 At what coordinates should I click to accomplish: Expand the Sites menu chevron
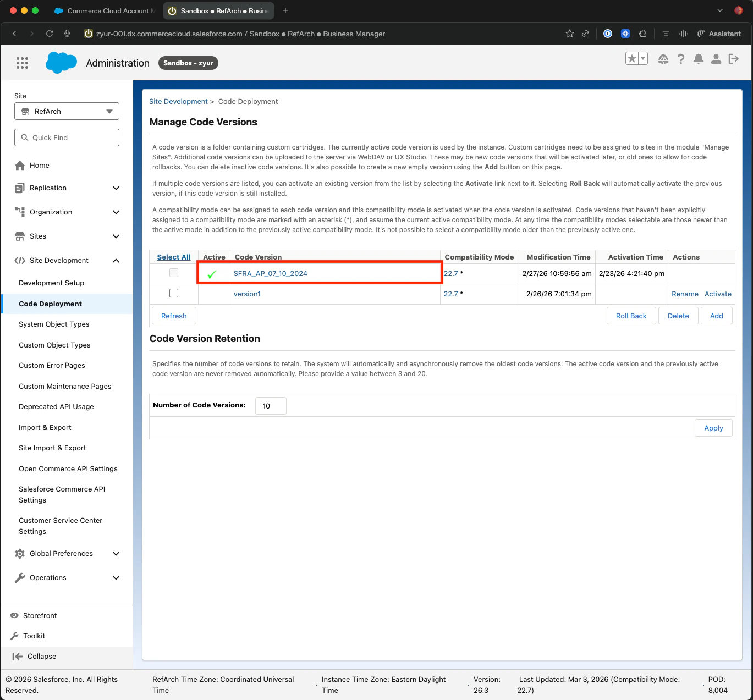click(x=116, y=236)
